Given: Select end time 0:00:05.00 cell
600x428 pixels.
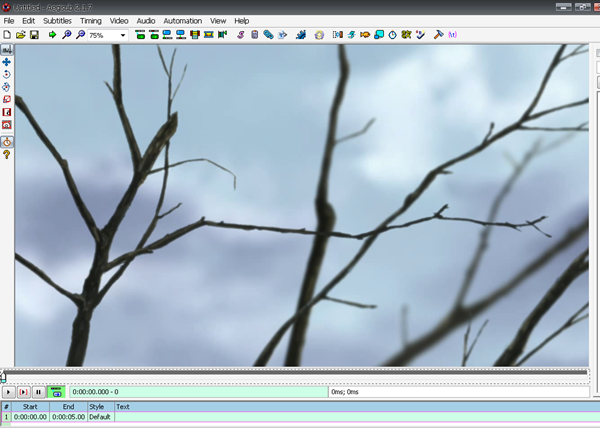Looking at the screenshot, I should [68, 417].
